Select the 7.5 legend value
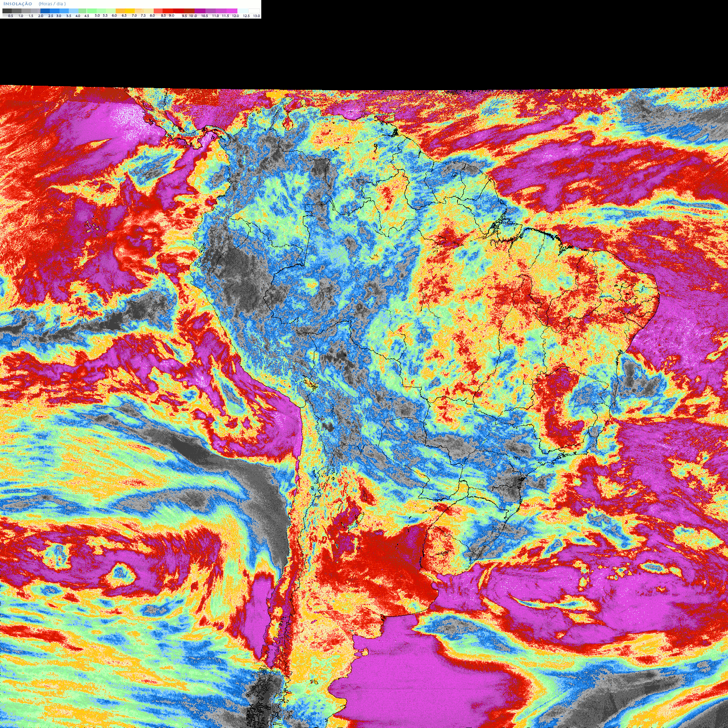Viewport: 728px width, 728px height. (143, 15)
